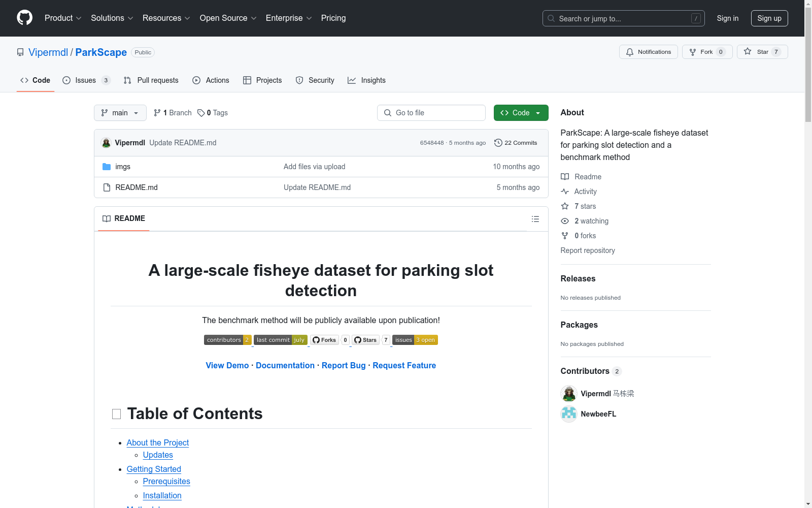Expand the Open Source menu
Screen dimensions: 812x508
point(228,18)
